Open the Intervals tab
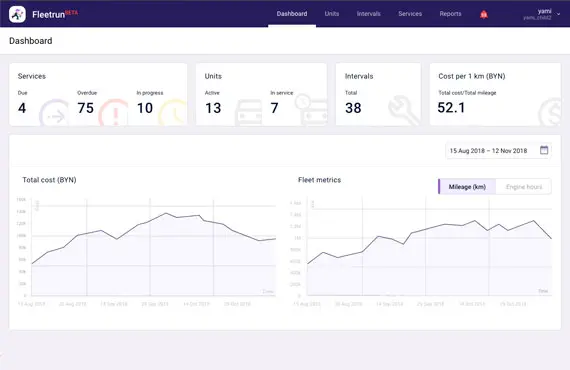 pyautogui.click(x=368, y=14)
